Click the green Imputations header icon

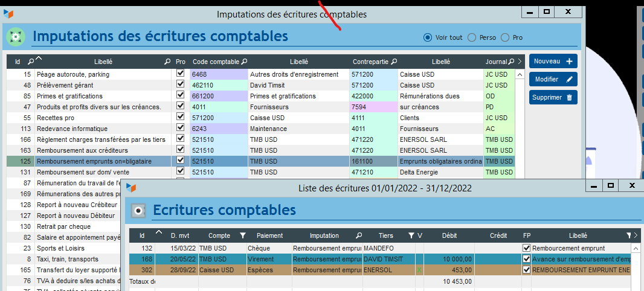pyautogui.click(x=16, y=37)
